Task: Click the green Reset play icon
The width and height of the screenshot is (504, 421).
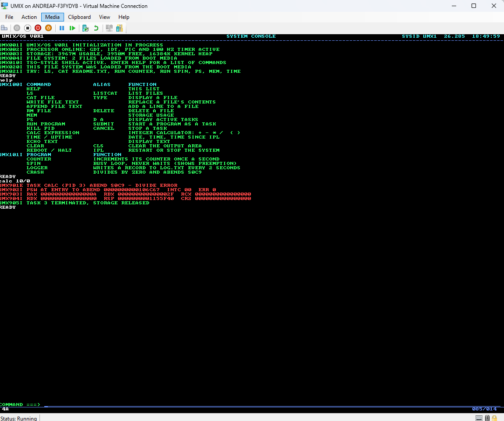Action: coord(72,28)
